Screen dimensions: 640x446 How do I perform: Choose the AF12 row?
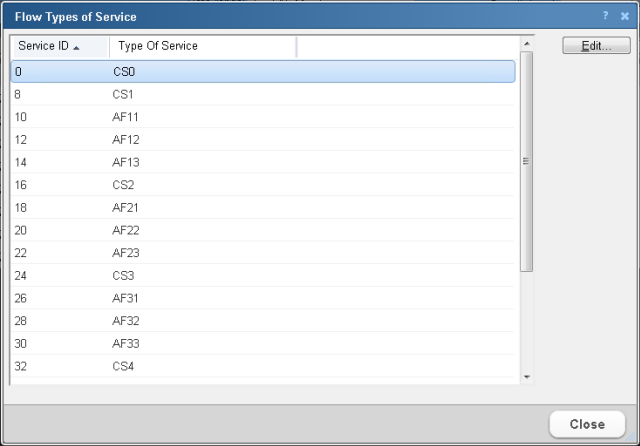tap(262, 140)
